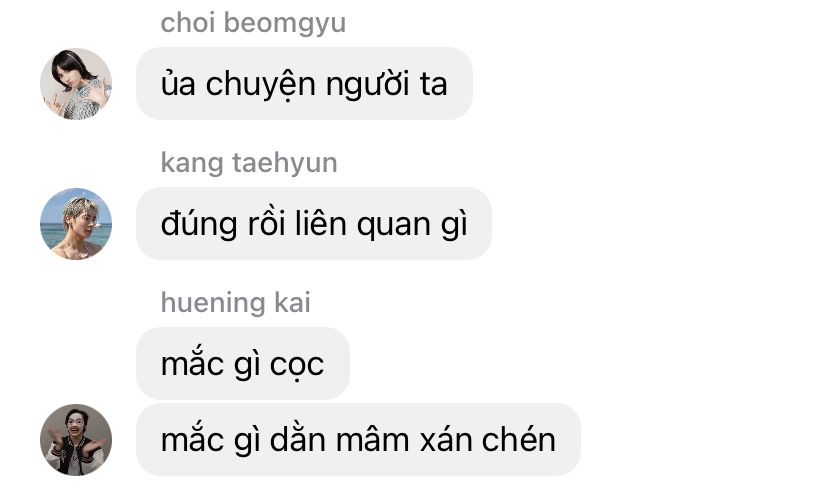The width and height of the screenshot is (828, 492).
Task: Click the word "dằn" in the bottom message
Action: click(297, 438)
